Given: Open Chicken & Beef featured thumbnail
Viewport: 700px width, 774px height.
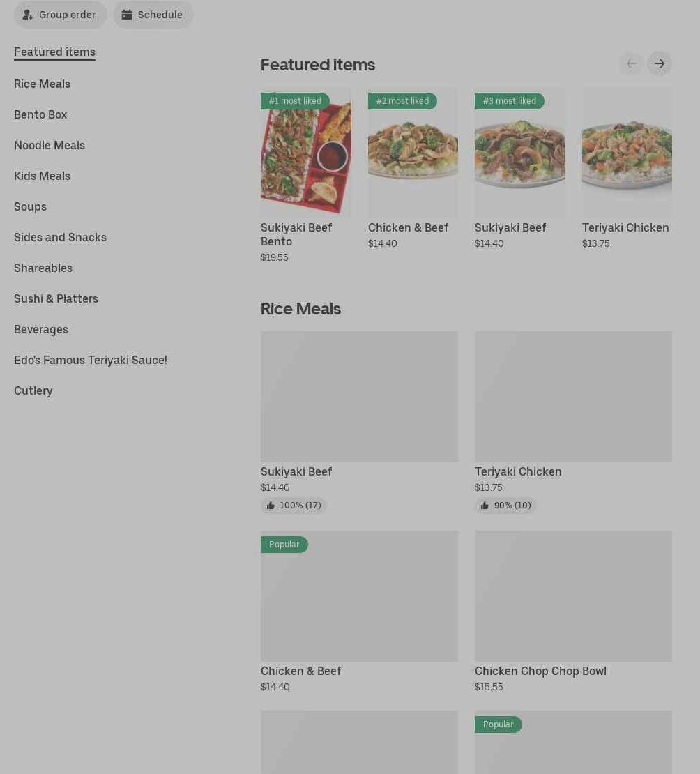Looking at the screenshot, I should (x=413, y=153).
